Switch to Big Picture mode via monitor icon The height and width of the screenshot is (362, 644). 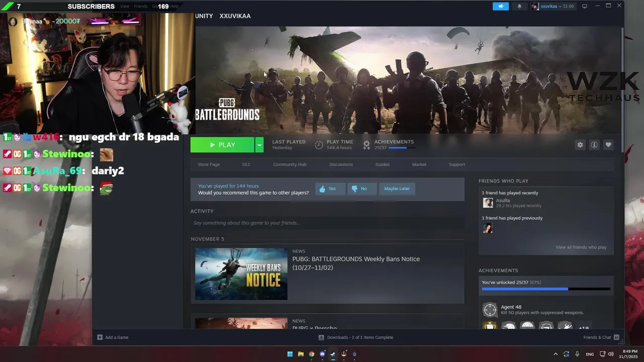[585, 6]
